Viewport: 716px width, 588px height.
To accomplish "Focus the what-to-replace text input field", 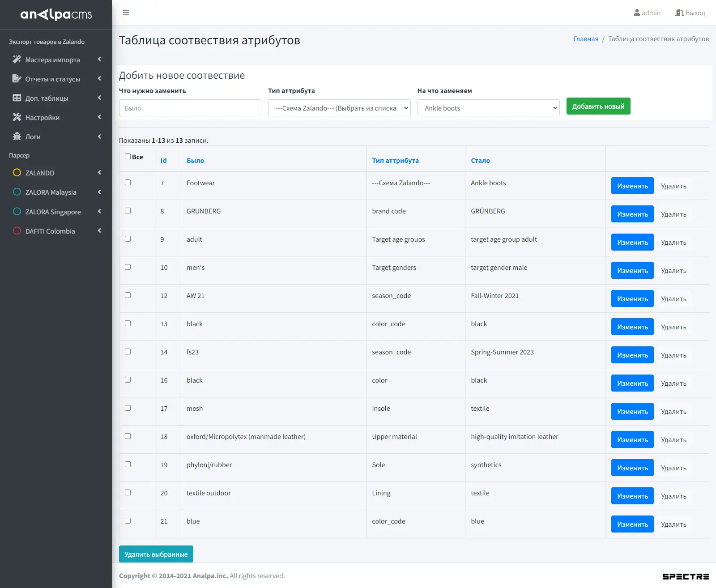I will pyautogui.click(x=190, y=108).
